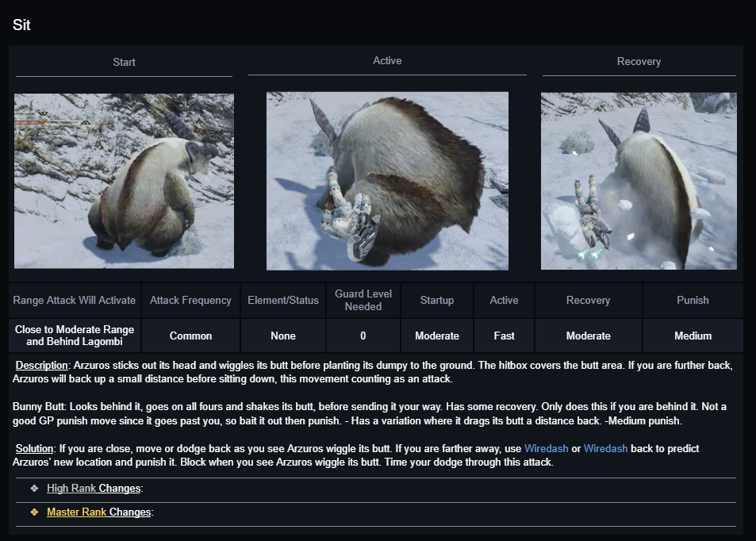
Task: Select 'Close to Moderate Range' cell
Action: 75,336
